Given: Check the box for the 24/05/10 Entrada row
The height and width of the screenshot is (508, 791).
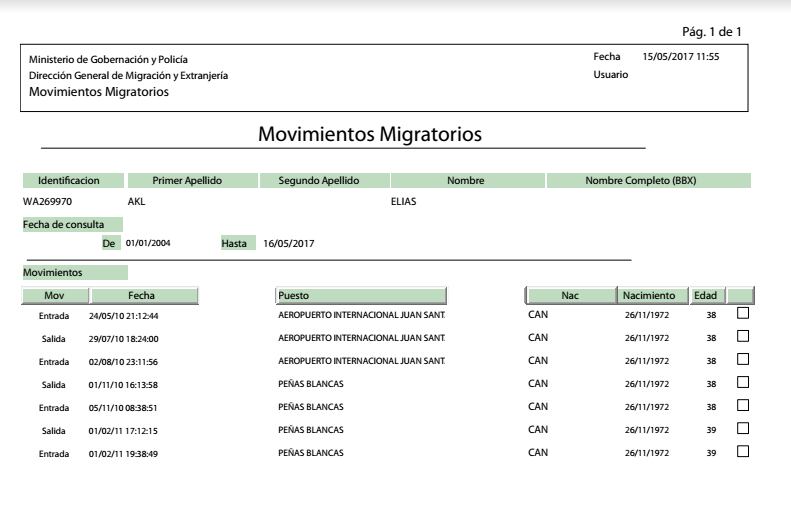Looking at the screenshot, I should click(x=742, y=314).
